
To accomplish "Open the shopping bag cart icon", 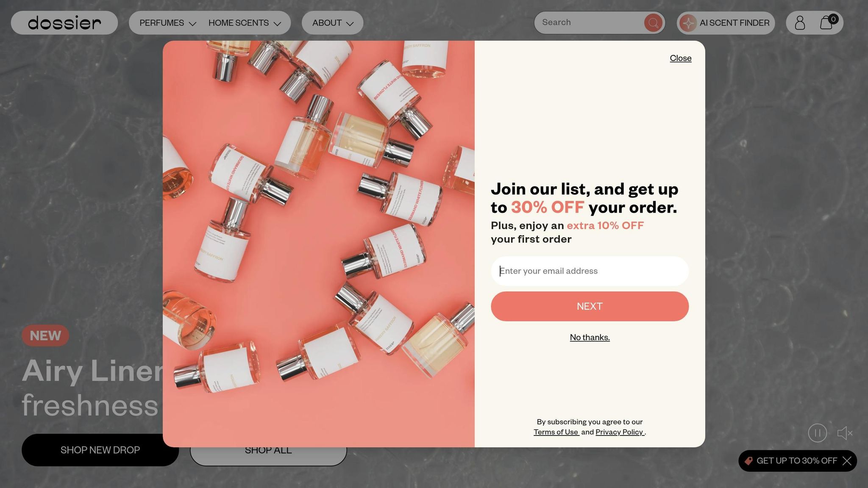I will tap(826, 23).
